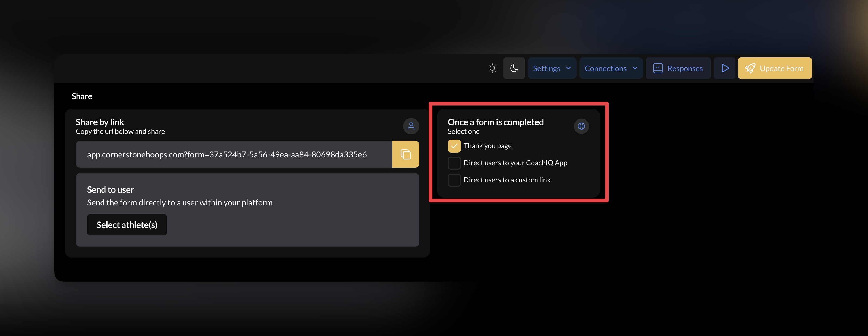Click Select athlete(s) to send the form
Image resolution: width=868 pixels, height=336 pixels.
[127, 224]
